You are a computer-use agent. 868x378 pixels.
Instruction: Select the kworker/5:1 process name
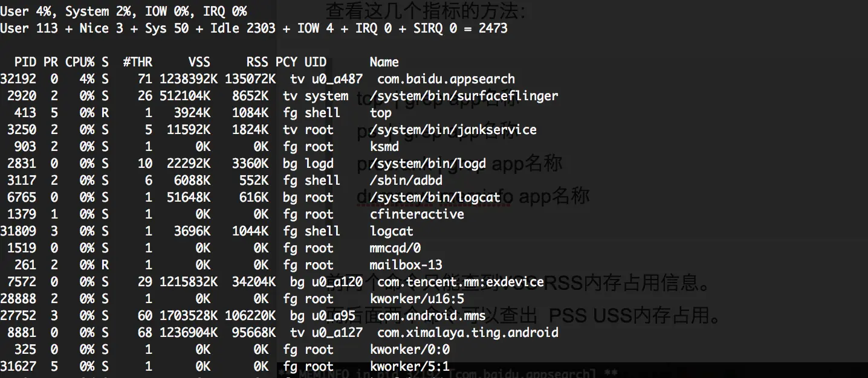[410, 367]
